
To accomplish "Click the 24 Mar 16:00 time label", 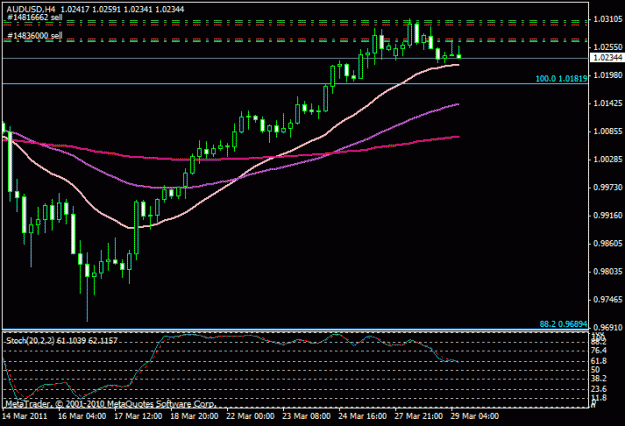I will 363,416.
